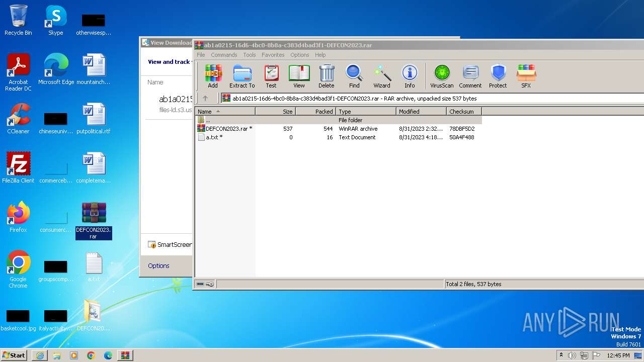
Task: Open Chrome from the taskbar
Action: pos(91,355)
